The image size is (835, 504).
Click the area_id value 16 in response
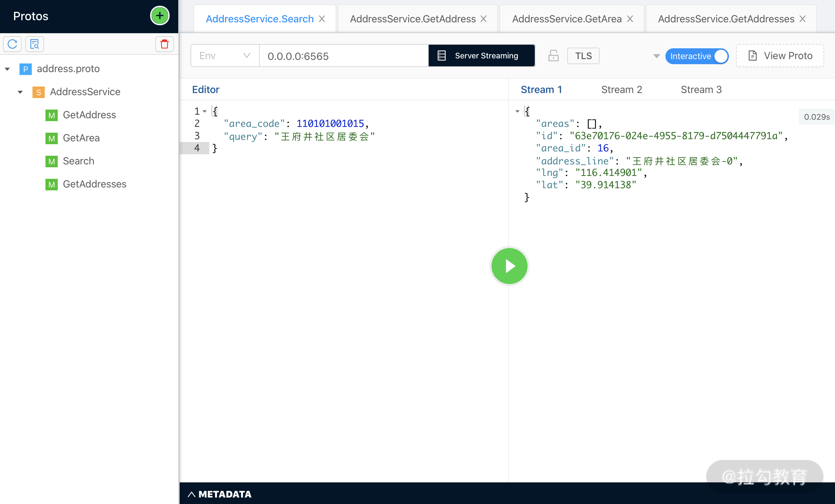click(603, 148)
